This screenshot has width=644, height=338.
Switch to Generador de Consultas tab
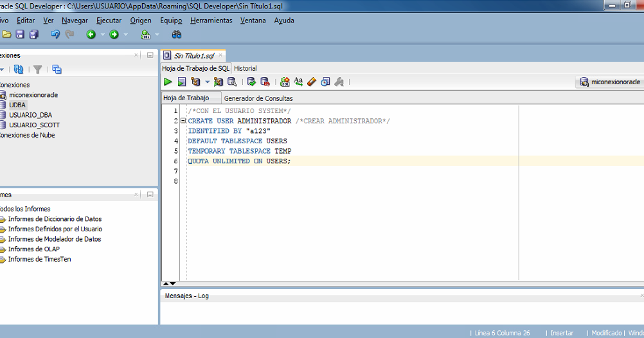click(x=258, y=98)
